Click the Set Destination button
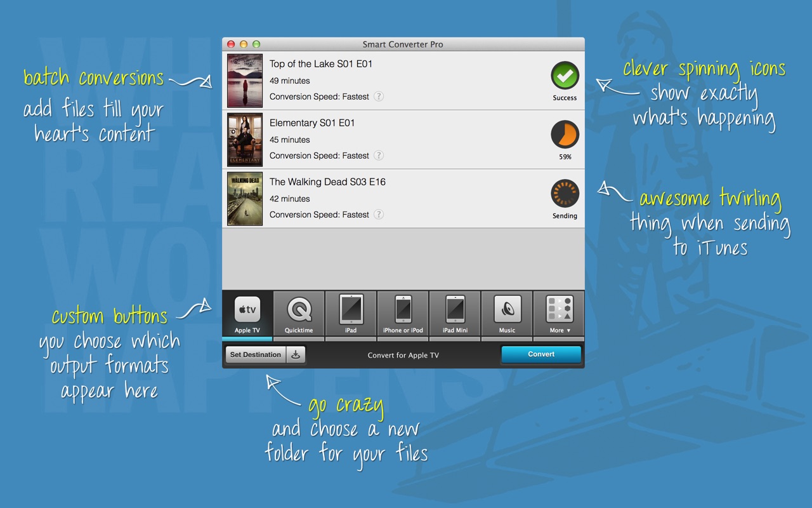Image resolution: width=812 pixels, height=508 pixels. (x=256, y=355)
